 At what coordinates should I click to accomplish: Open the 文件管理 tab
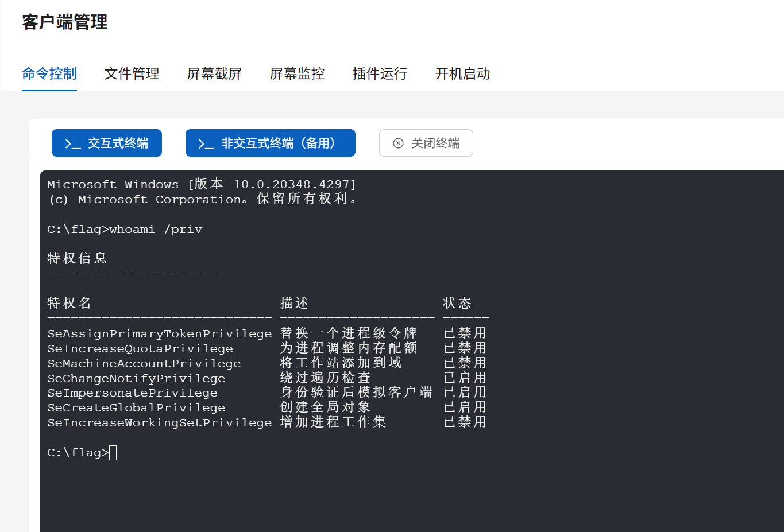tap(132, 74)
